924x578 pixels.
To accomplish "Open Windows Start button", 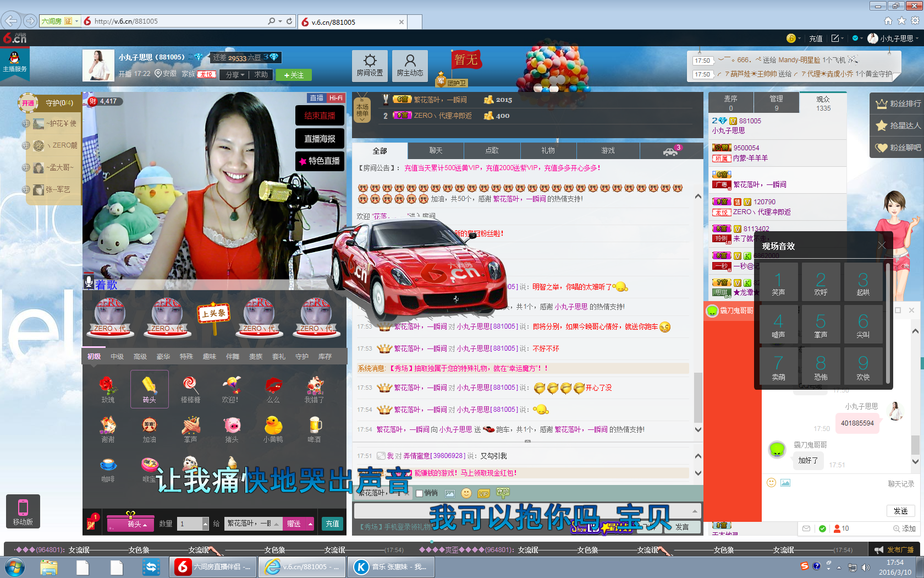I will tap(14, 567).
